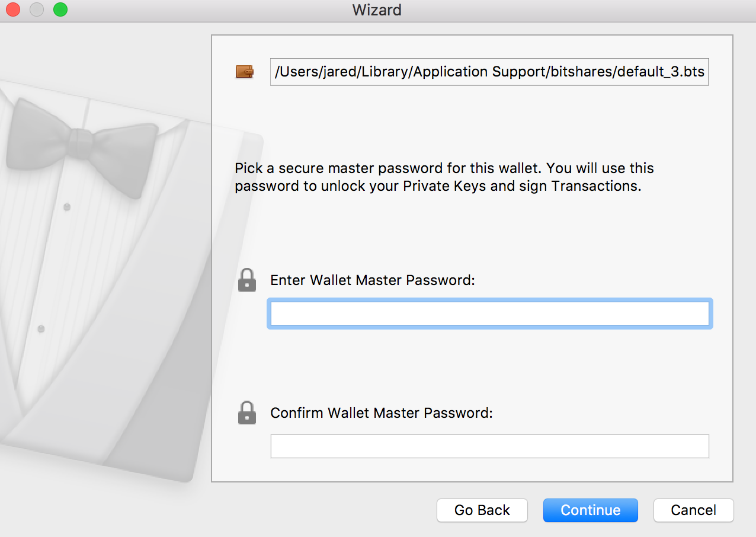
Task: Minimize the Wizard window with the gray button
Action: (x=37, y=10)
